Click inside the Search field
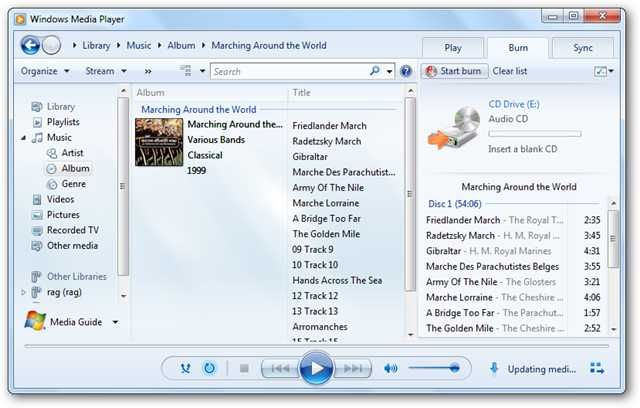This screenshot has width=640, height=408. tap(290, 71)
